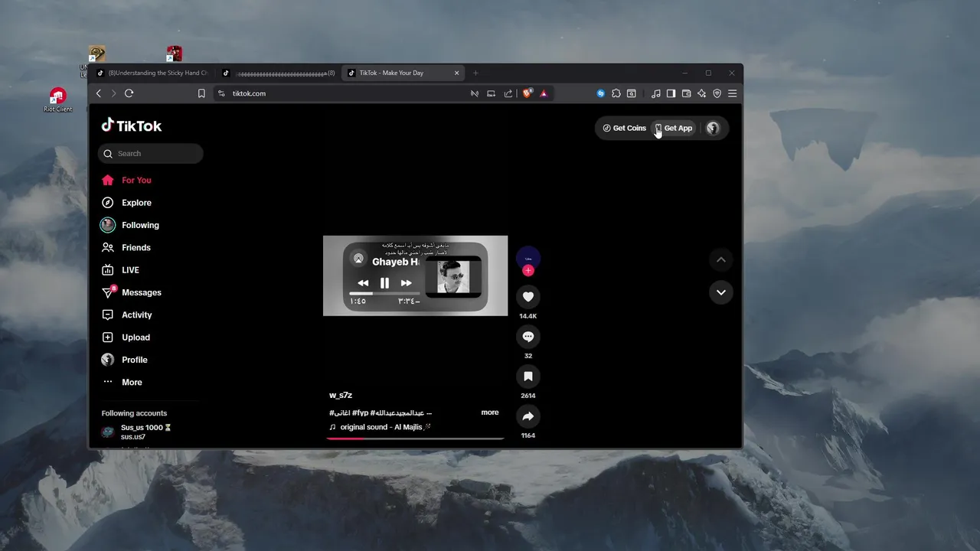Open Messages in the sidebar
The height and width of the screenshot is (551, 980).
131,292
